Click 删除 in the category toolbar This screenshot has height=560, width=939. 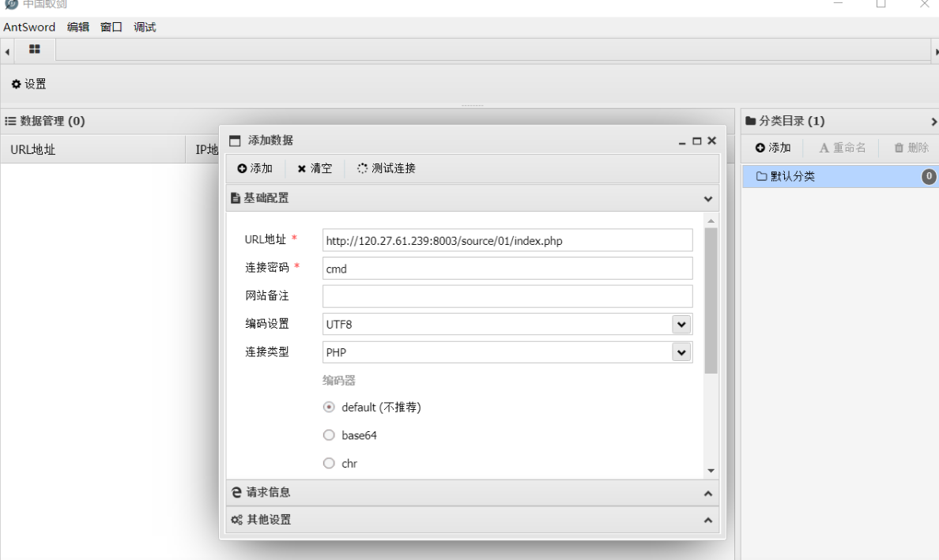pos(911,148)
